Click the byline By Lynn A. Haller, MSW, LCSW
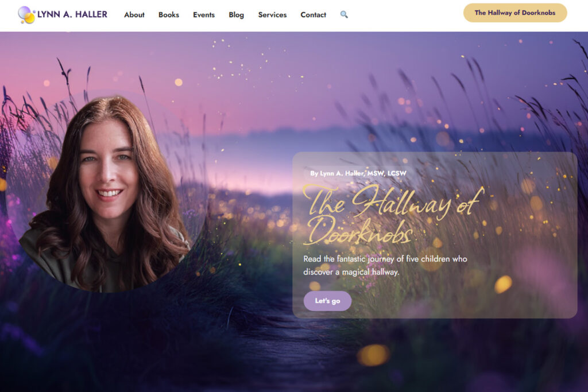 (358, 173)
